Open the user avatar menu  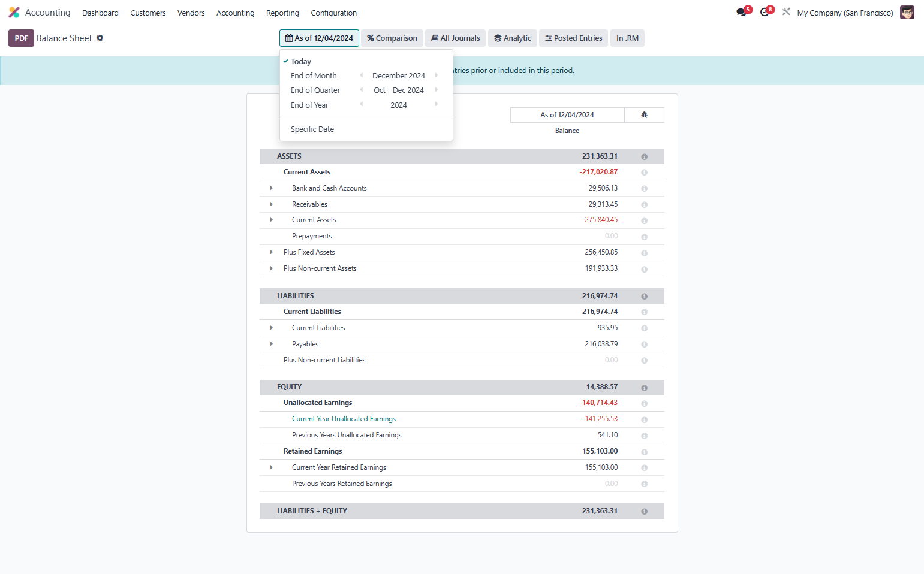[x=907, y=12]
